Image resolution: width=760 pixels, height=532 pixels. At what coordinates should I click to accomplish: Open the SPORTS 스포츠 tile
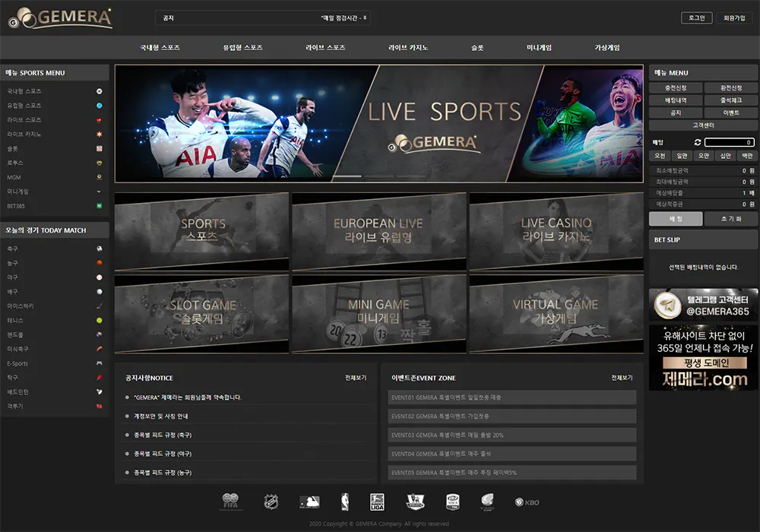pyautogui.click(x=201, y=232)
